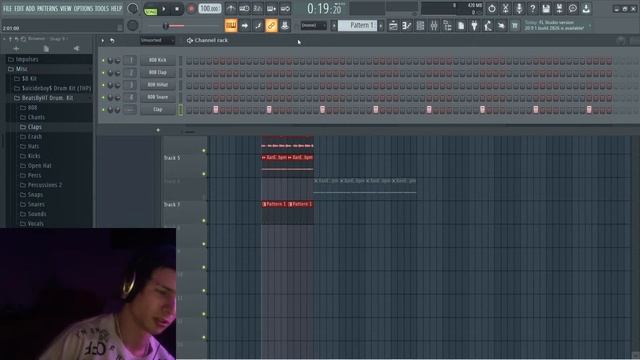This screenshot has height=360, width=640.
Task: Mute the 808 Kick channel green light
Action: click(103, 60)
